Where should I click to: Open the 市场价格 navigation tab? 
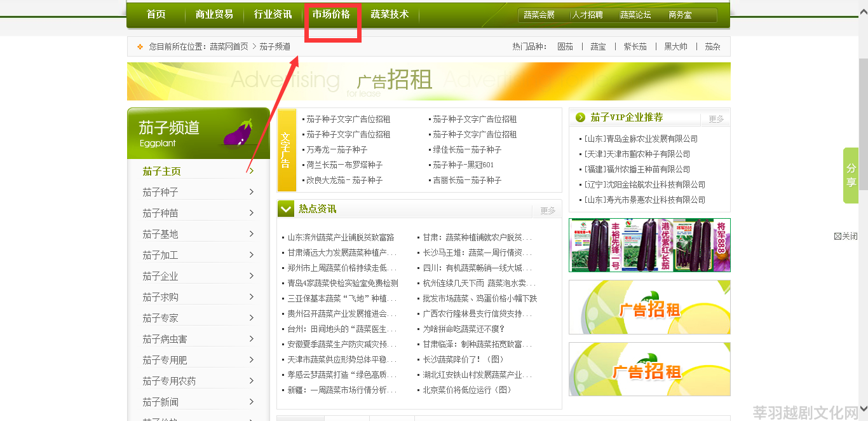[x=332, y=15]
